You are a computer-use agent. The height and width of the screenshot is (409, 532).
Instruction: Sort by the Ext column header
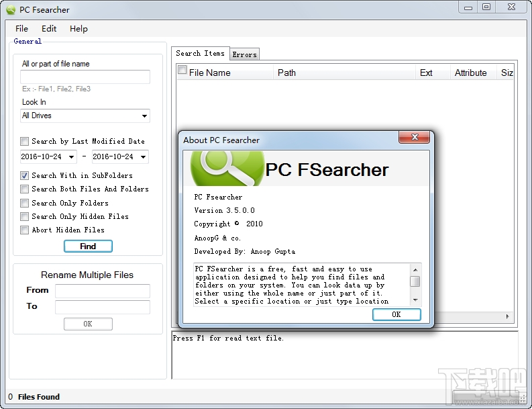[433, 73]
